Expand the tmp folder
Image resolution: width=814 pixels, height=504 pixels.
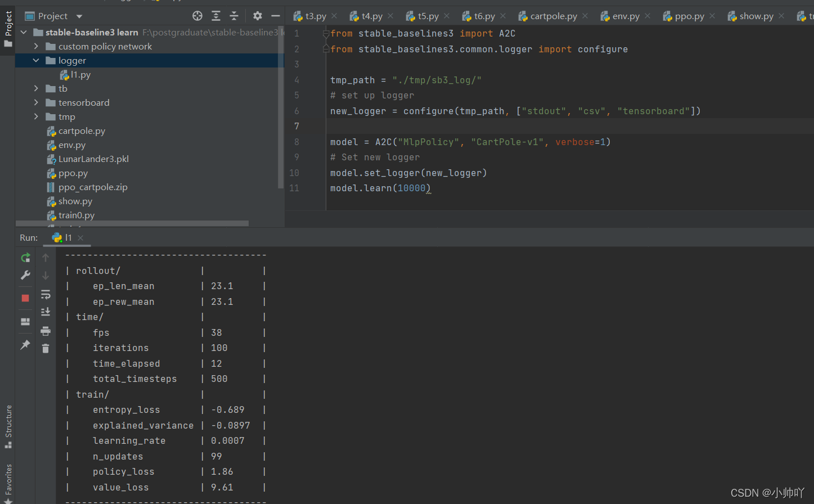(36, 116)
